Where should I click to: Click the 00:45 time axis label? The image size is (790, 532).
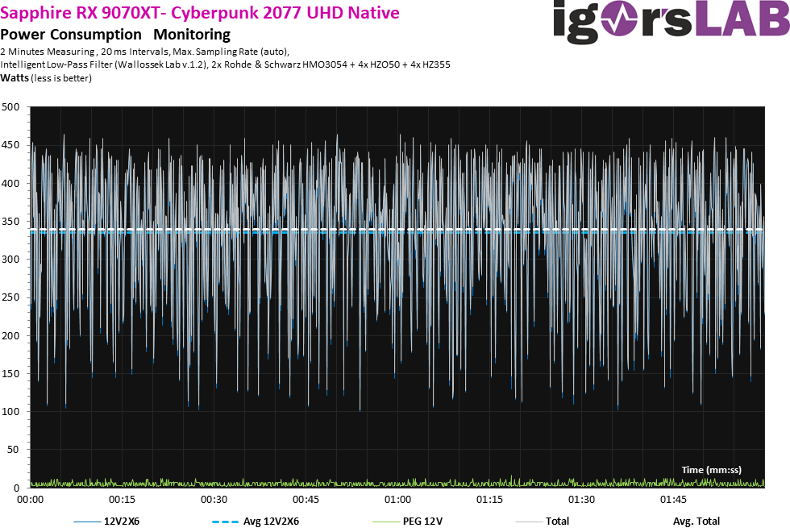coord(306,500)
